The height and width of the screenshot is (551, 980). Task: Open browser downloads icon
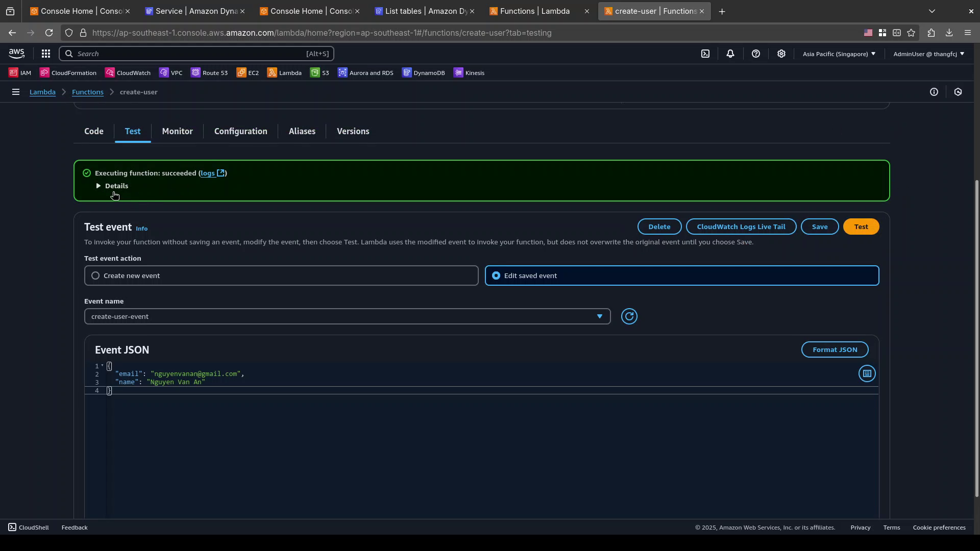pyautogui.click(x=949, y=33)
